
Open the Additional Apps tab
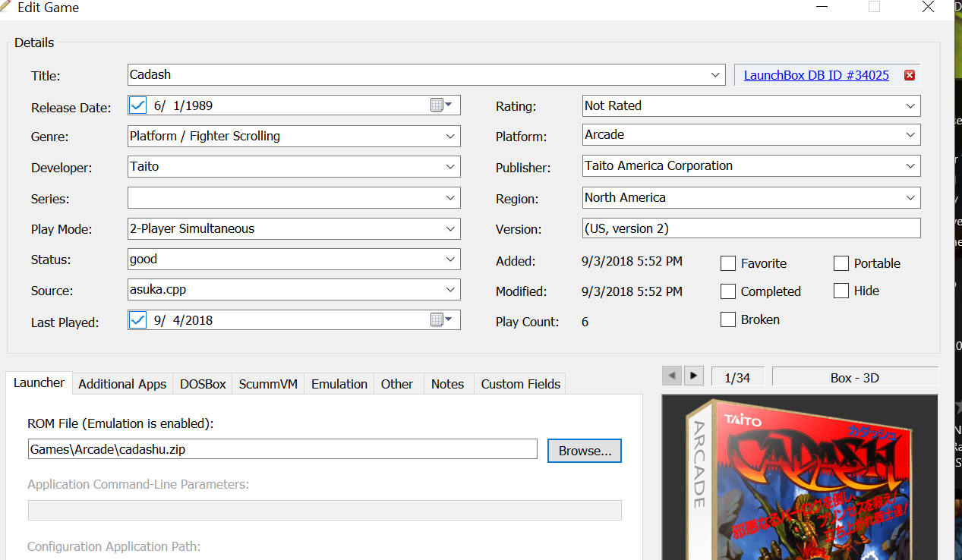[122, 384]
